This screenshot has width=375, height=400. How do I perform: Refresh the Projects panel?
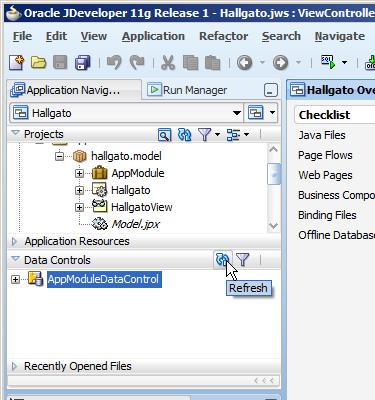(x=184, y=135)
